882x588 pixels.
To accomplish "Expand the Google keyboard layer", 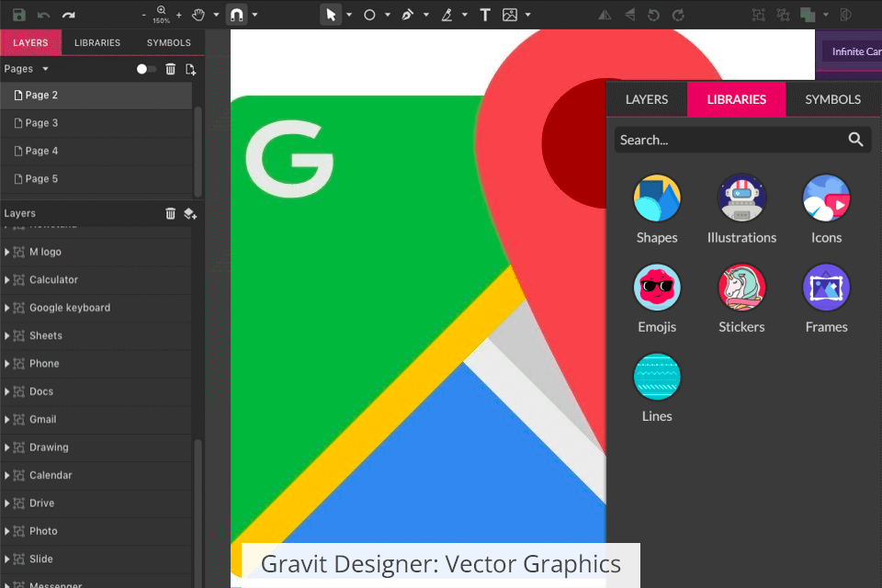I will point(6,308).
